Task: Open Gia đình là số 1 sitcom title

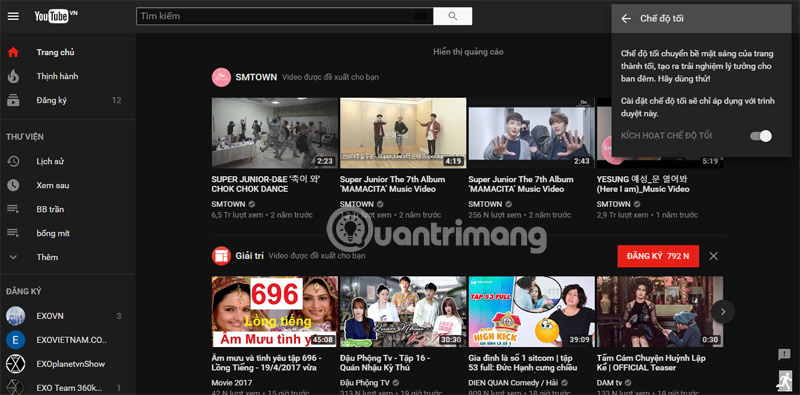Action: (x=522, y=363)
